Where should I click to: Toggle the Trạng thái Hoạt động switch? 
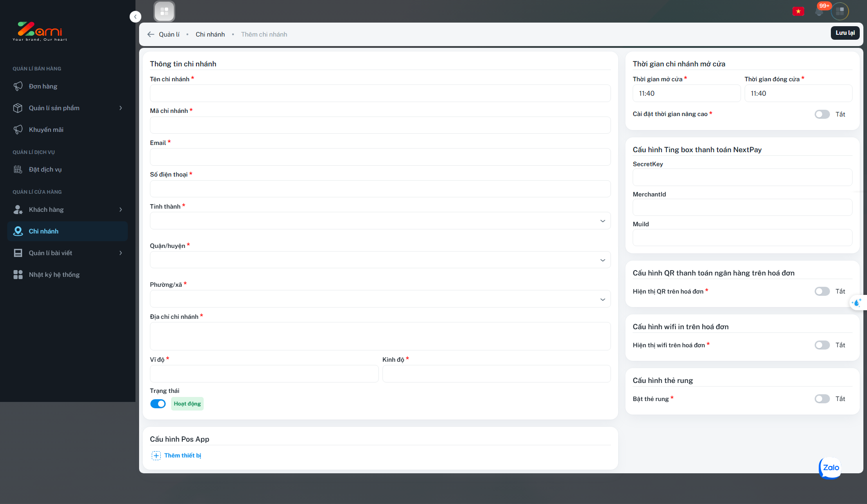coord(158,404)
